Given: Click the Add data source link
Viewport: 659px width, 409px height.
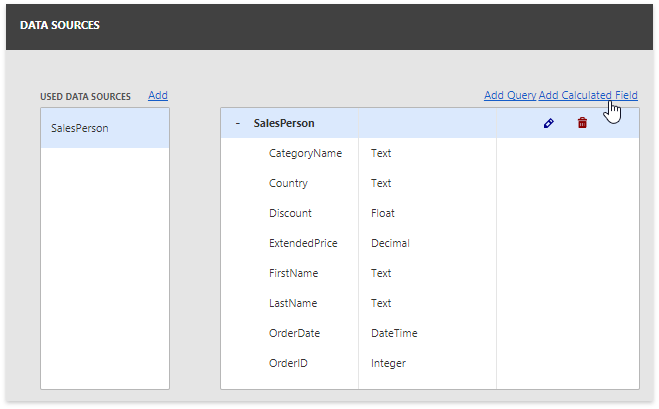Looking at the screenshot, I should [x=158, y=96].
